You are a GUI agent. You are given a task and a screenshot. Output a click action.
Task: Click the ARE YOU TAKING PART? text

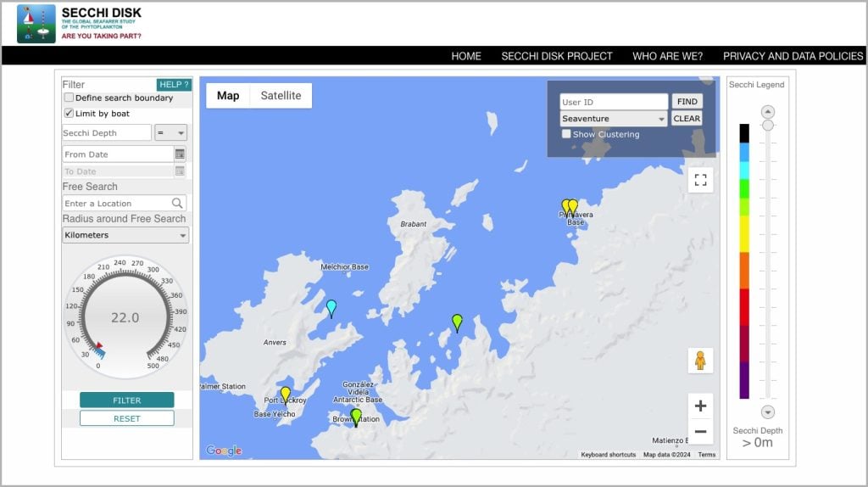(x=102, y=36)
